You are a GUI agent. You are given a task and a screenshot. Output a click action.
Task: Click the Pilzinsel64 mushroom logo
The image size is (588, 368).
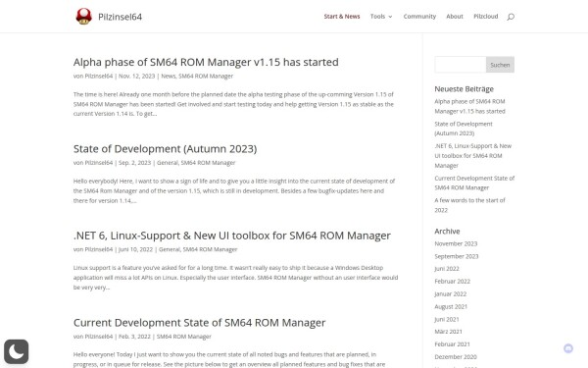coord(83,17)
